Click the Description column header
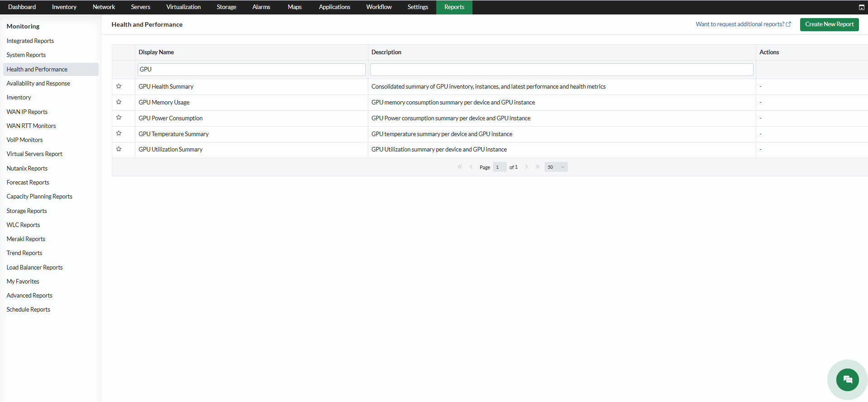Viewport: 868px width, 402px height. [x=386, y=52]
